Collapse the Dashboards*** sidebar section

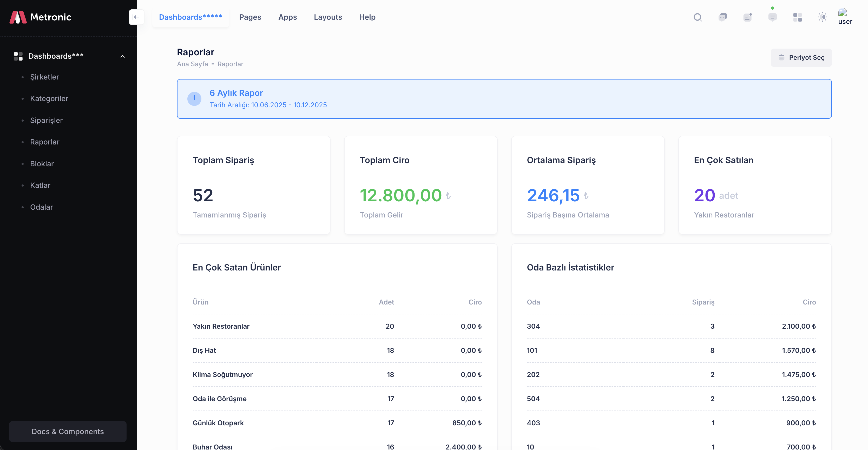pyautogui.click(x=122, y=56)
